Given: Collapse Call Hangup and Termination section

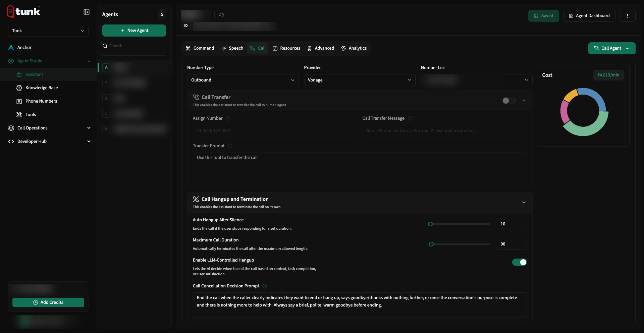Looking at the screenshot, I should 524,203.
